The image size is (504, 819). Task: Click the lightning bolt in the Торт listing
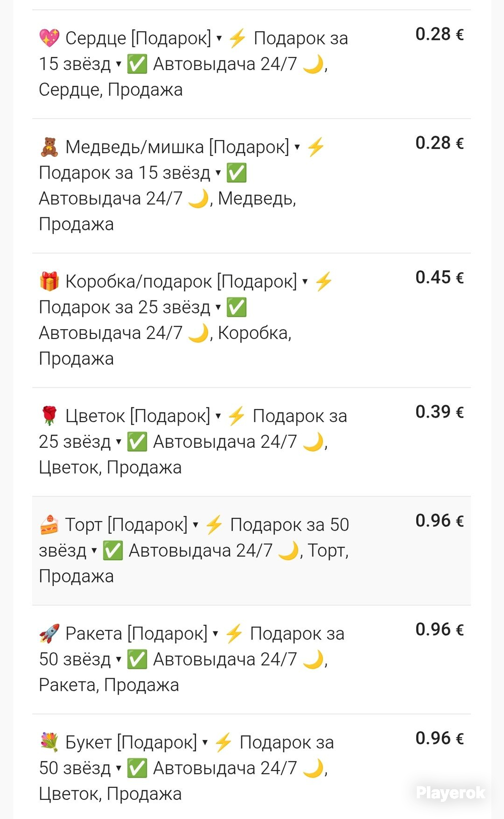tap(214, 525)
